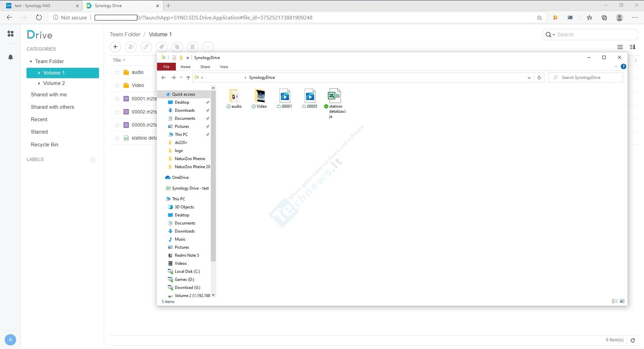Open Shared with me category

pos(49,95)
